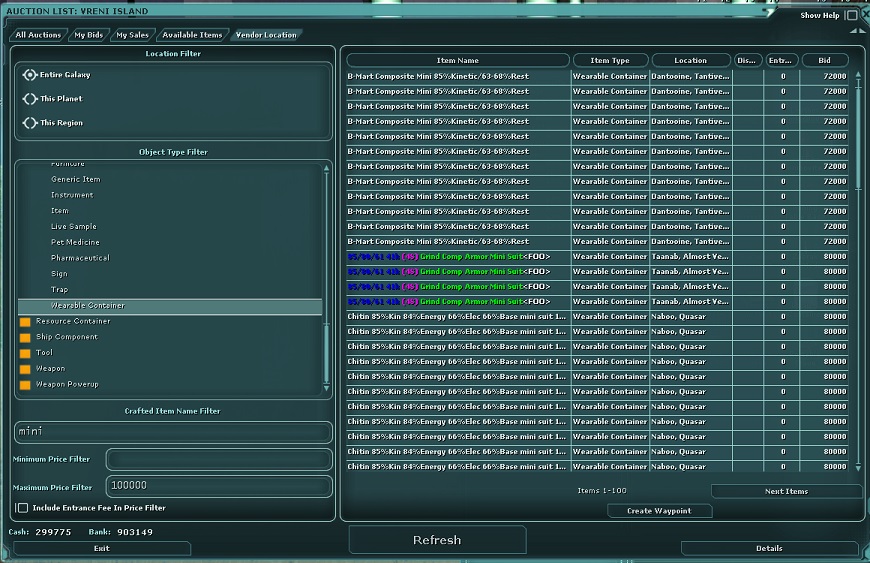Select Generic Item object type
The height and width of the screenshot is (563, 870).
pos(76,179)
